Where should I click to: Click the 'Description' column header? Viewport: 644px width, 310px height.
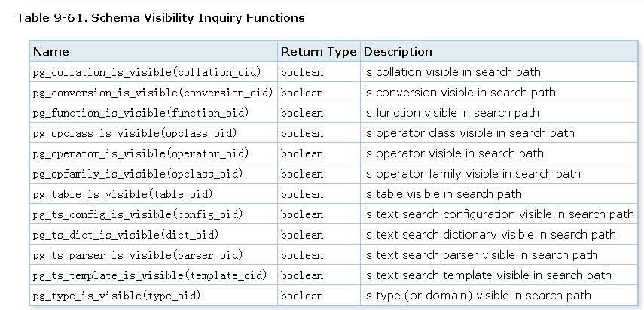[x=398, y=52]
